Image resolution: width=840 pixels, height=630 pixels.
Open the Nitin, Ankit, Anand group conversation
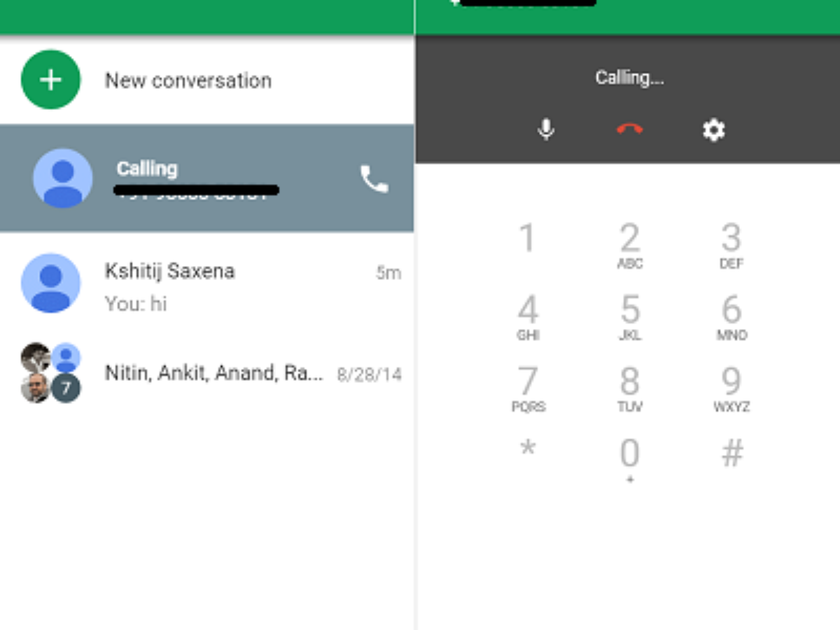click(x=207, y=373)
